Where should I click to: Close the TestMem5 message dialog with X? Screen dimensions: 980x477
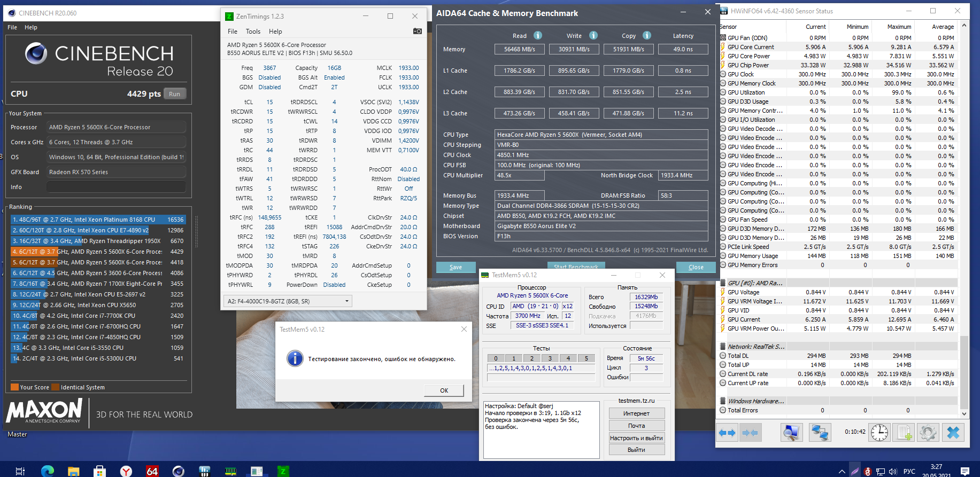(464, 329)
